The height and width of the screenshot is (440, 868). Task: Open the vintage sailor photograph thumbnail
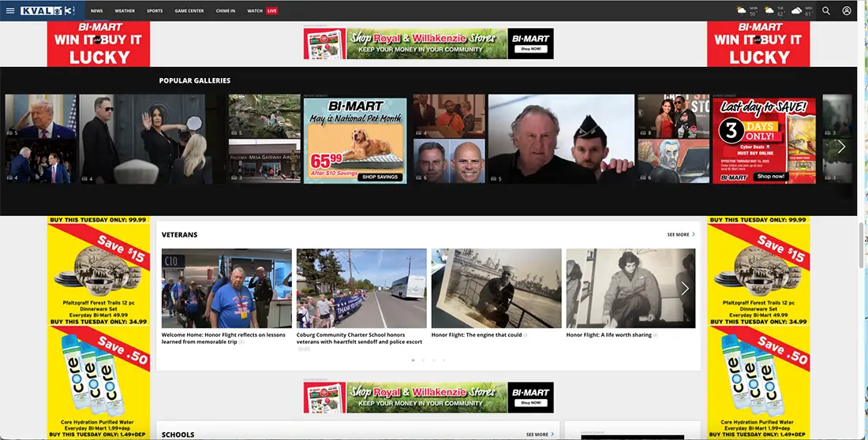[496, 288]
